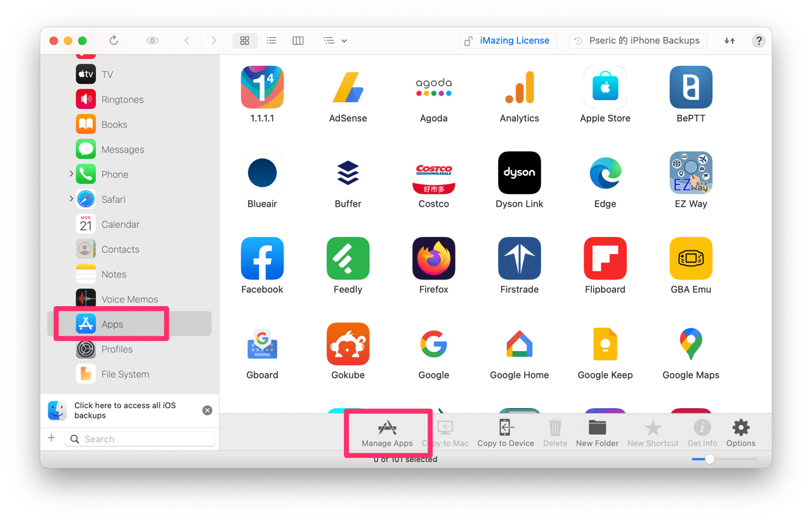Click the plus button beside Search
Viewport: 812px width, 521px height.
[x=52, y=438]
